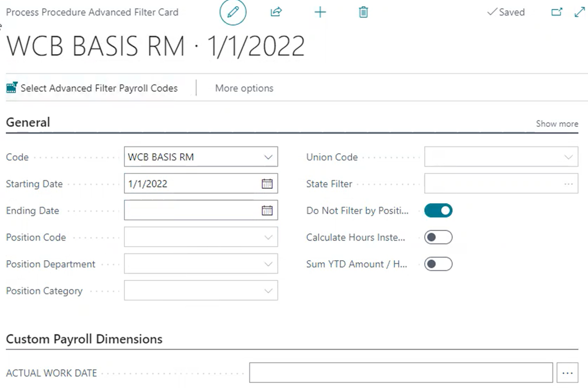Open the More options menu

coord(244,88)
